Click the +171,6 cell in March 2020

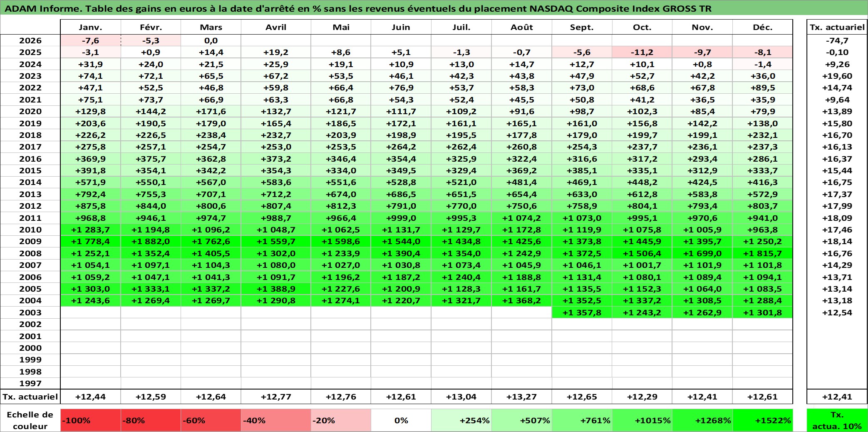pyautogui.click(x=211, y=111)
